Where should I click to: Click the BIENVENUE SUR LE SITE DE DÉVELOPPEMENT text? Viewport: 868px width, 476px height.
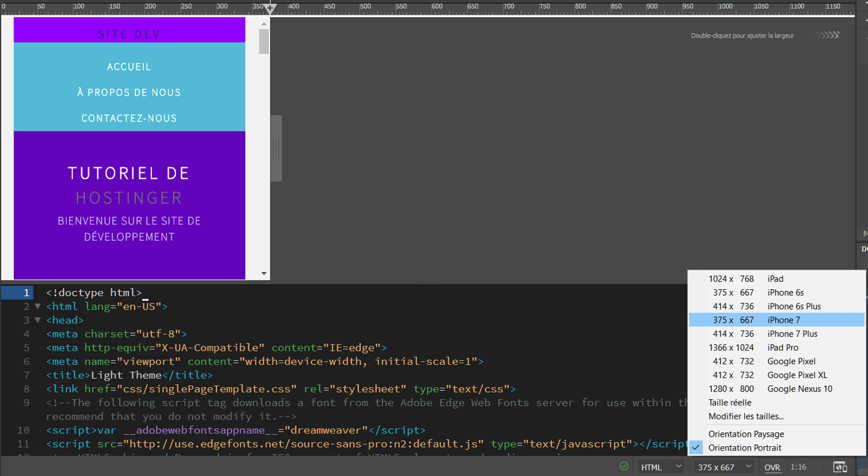[129, 229]
